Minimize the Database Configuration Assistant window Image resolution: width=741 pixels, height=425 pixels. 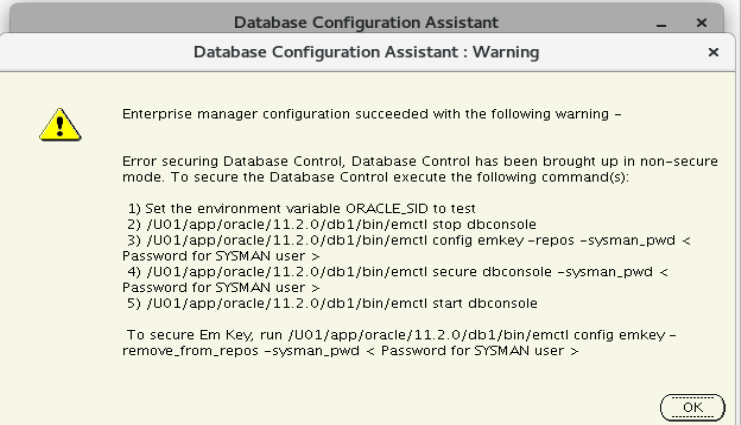coord(661,24)
